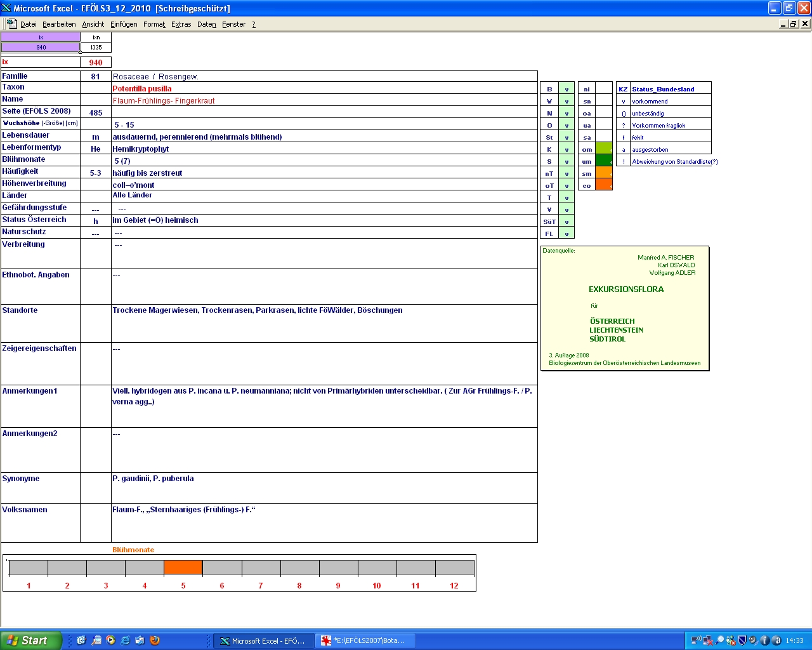Click the Synonyme cell 'P. gaudinii, P. puberula'
This screenshot has width=812, height=650.
click(x=324, y=488)
